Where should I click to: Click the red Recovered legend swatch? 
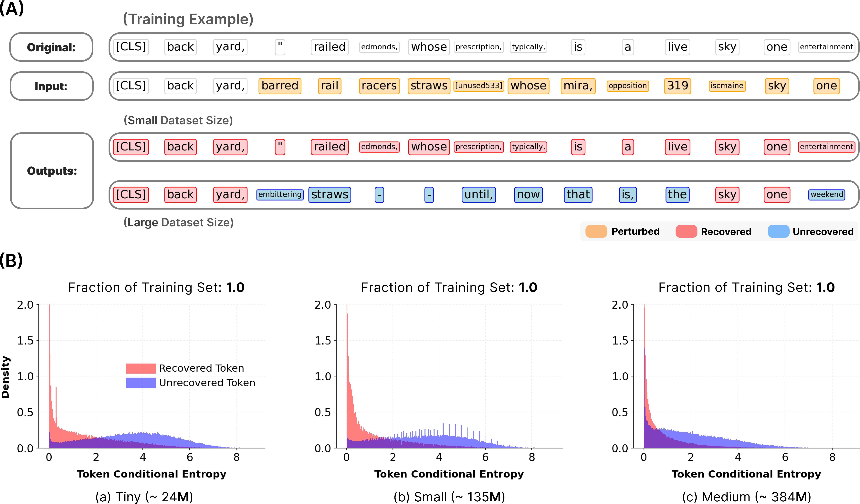(686, 231)
